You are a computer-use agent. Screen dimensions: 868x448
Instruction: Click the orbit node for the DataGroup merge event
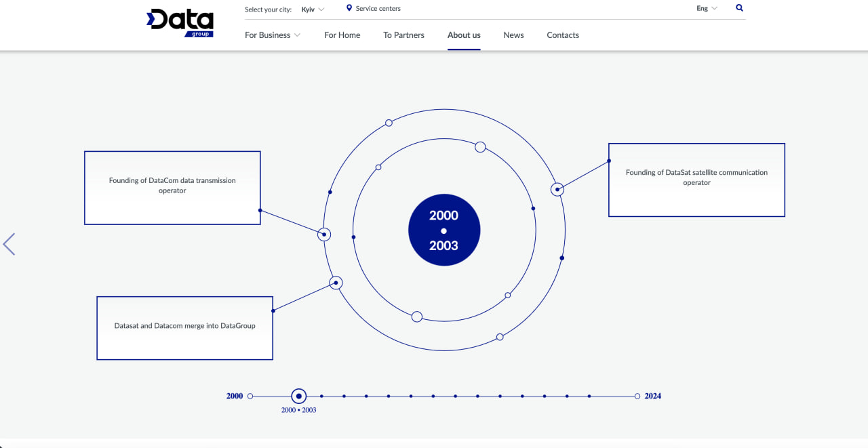click(336, 283)
